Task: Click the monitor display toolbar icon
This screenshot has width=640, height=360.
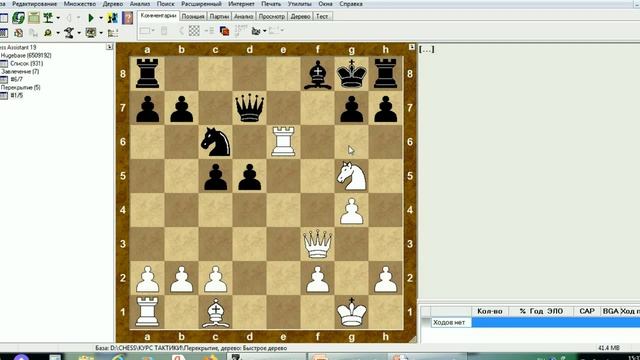Action: pyautogui.click(x=91, y=33)
